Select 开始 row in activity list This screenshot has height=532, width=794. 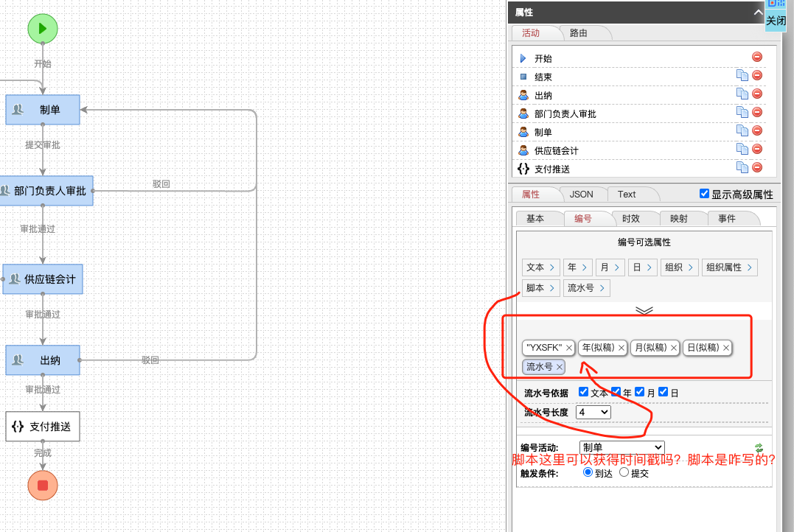pos(640,58)
